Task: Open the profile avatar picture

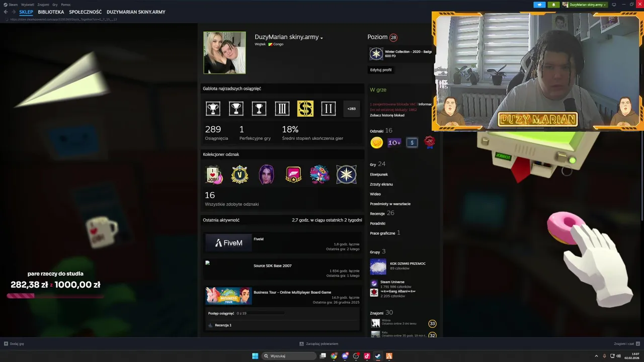Action: pos(224,53)
